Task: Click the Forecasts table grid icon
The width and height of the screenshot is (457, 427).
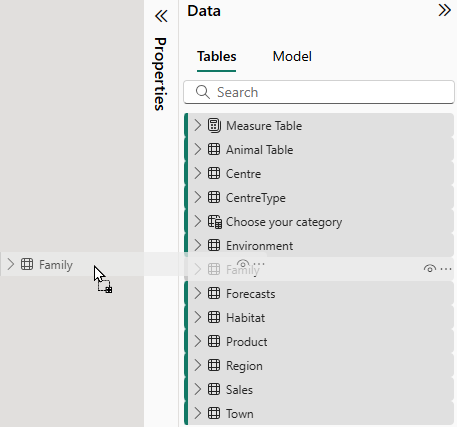Action: pos(214,294)
